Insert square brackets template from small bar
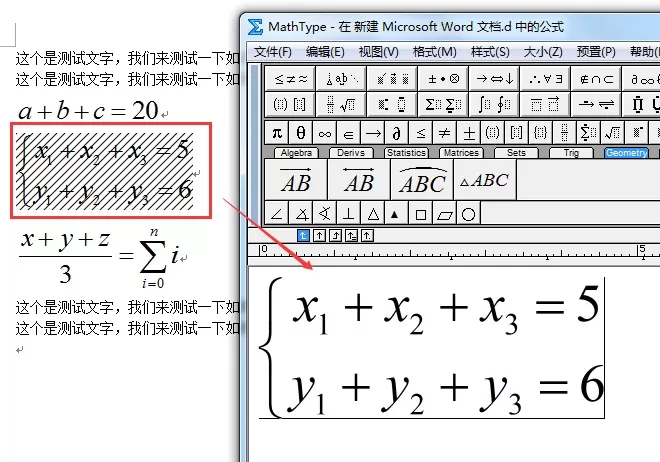Screen dimensions: 660x462 pos(516,133)
